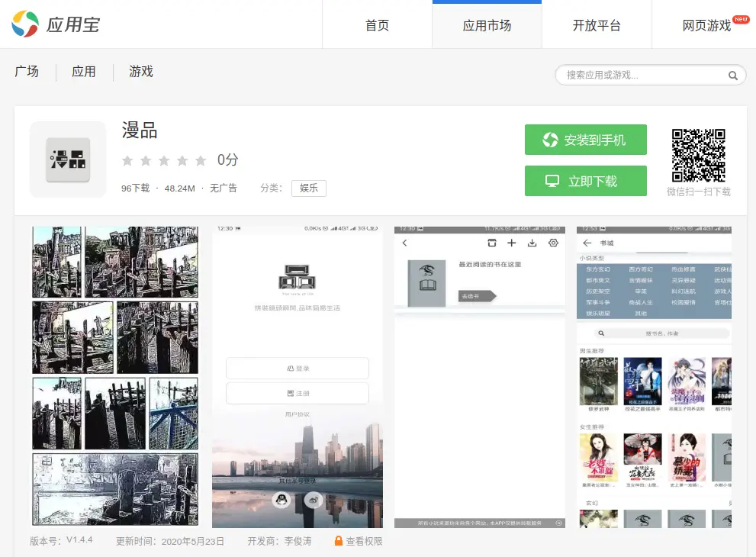The width and height of the screenshot is (756, 557).
Task: Click the 安装到手机 button
Action: 586,140
